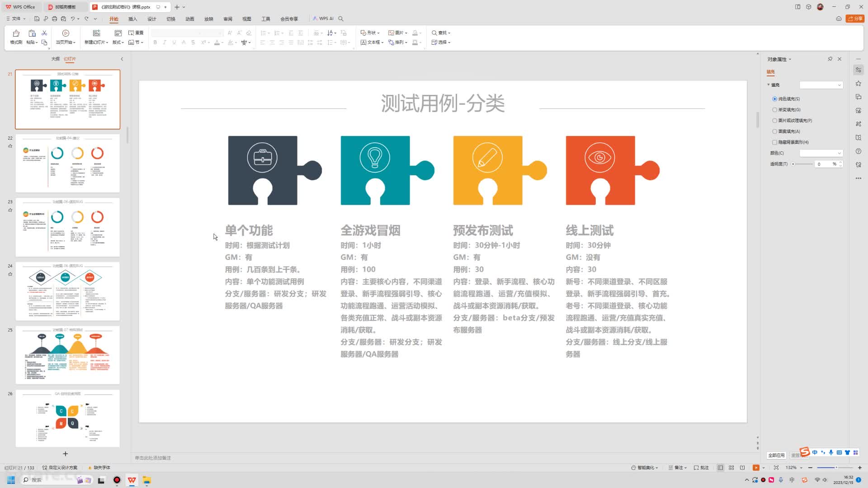Click the Italic formatting icon
The height and width of the screenshot is (488, 868).
[x=165, y=42]
